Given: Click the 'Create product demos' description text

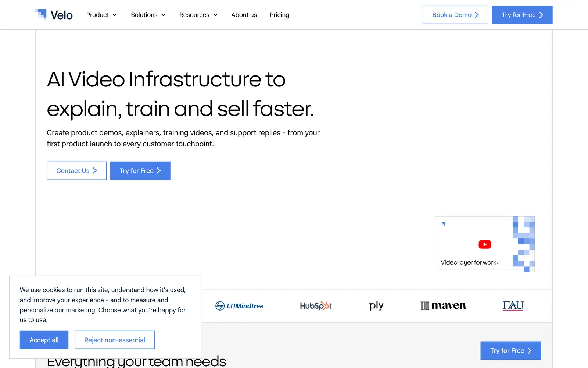Looking at the screenshot, I should (x=183, y=138).
